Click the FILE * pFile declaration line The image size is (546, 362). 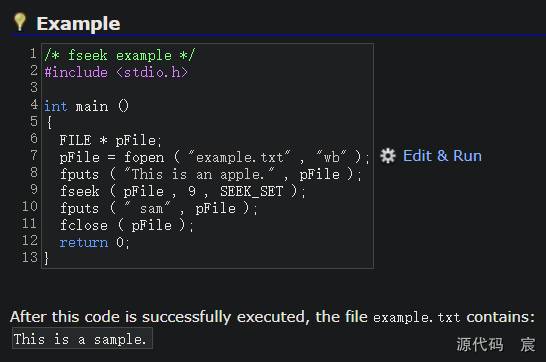pos(110,140)
